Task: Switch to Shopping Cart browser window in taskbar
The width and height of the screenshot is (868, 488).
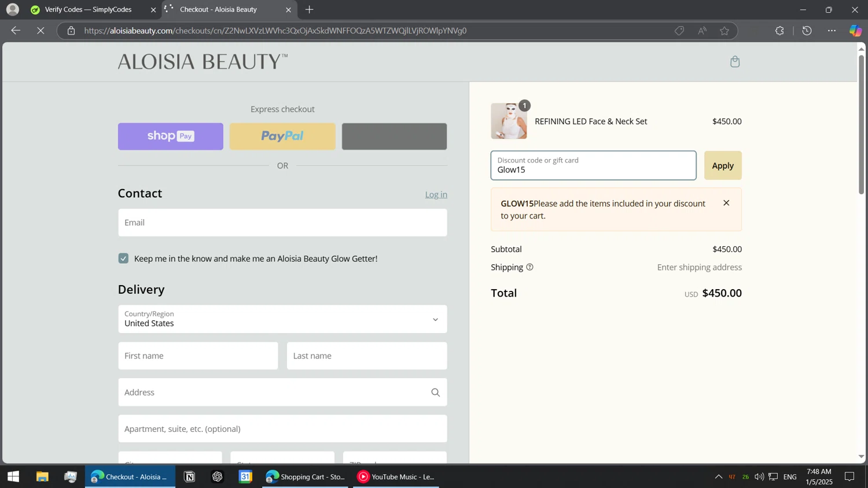Action: pyautogui.click(x=305, y=477)
